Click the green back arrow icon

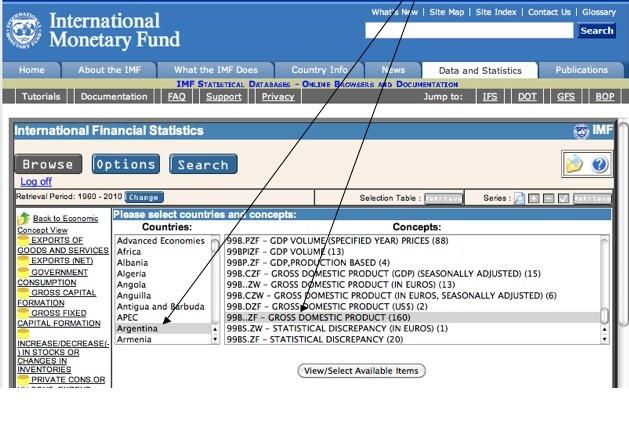coord(24,218)
